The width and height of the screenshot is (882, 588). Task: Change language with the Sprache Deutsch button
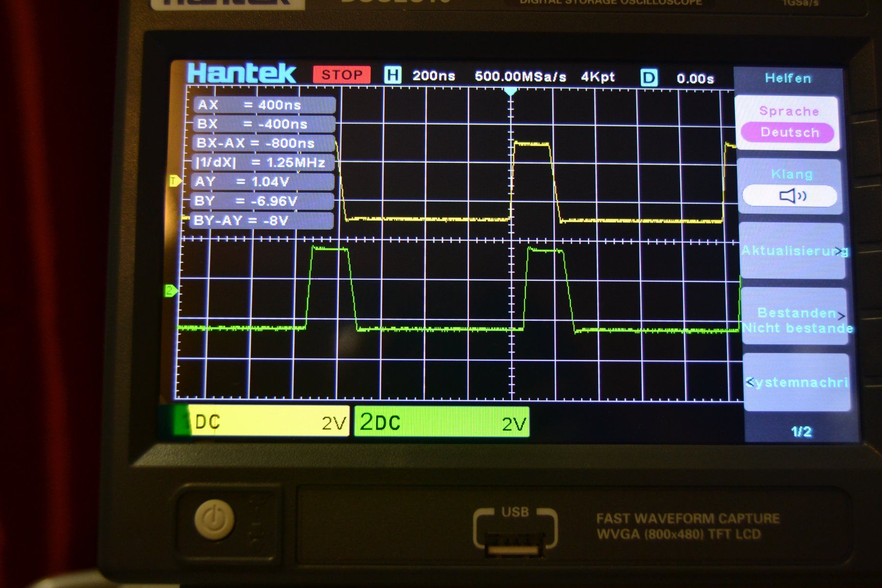788,122
